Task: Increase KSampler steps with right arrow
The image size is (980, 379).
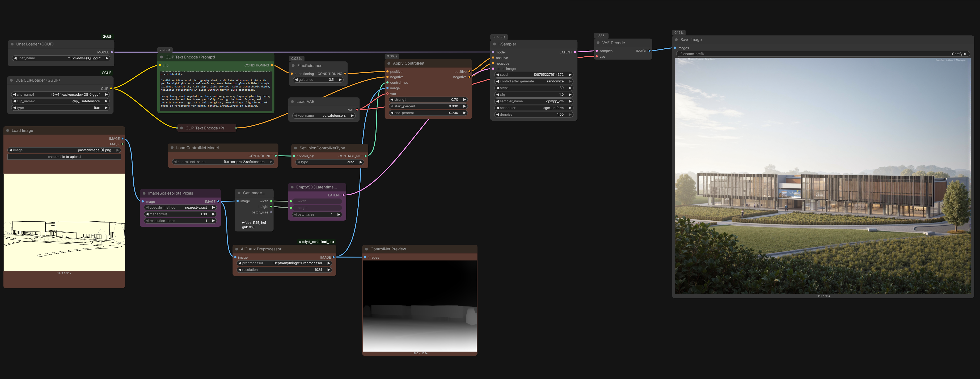Action: (570, 88)
